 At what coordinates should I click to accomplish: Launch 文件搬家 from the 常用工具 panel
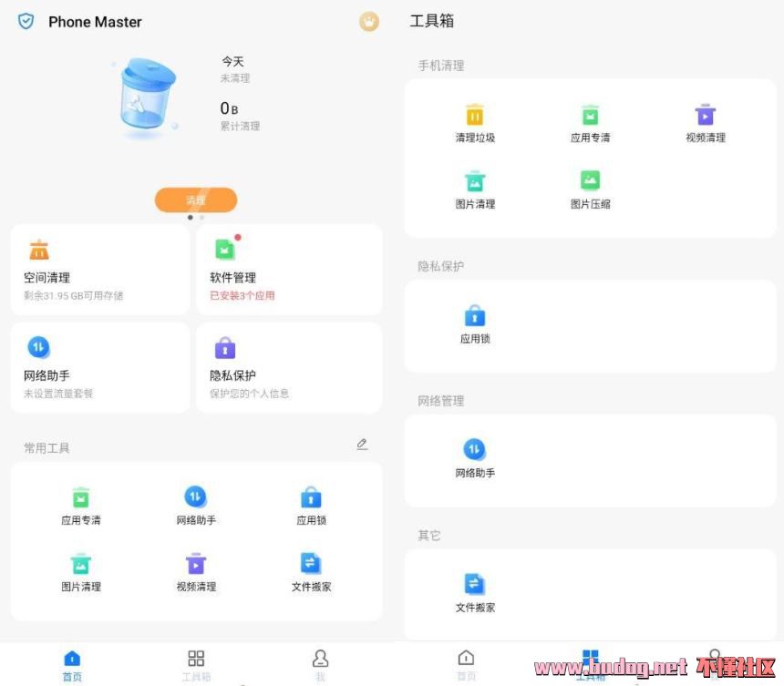coord(311,571)
